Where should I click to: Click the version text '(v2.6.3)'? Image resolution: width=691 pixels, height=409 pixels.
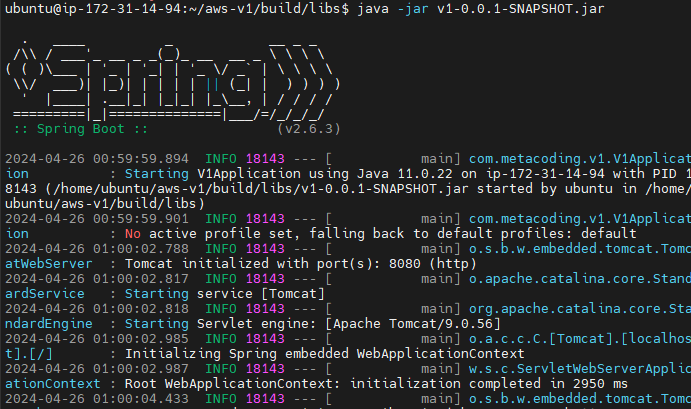tap(308, 129)
